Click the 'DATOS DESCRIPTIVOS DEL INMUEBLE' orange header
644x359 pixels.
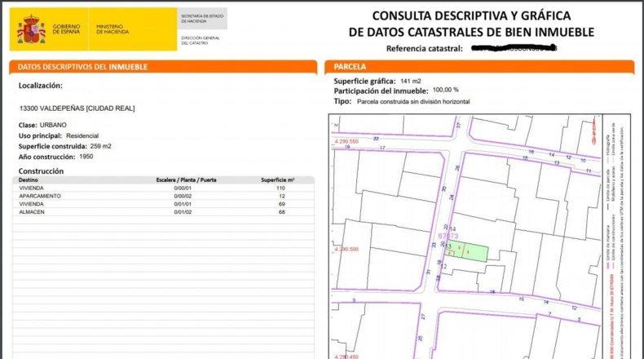point(163,67)
